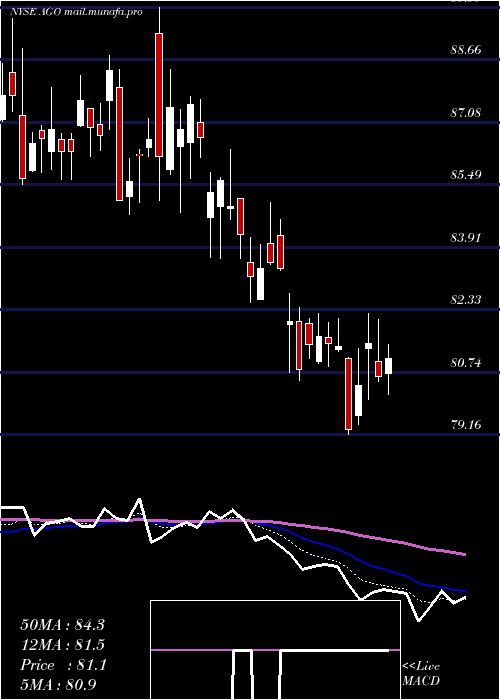The height and width of the screenshot is (700, 500).
Task: Click the 83.91 price axis label
Action: pyautogui.click(x=466, y=237)
